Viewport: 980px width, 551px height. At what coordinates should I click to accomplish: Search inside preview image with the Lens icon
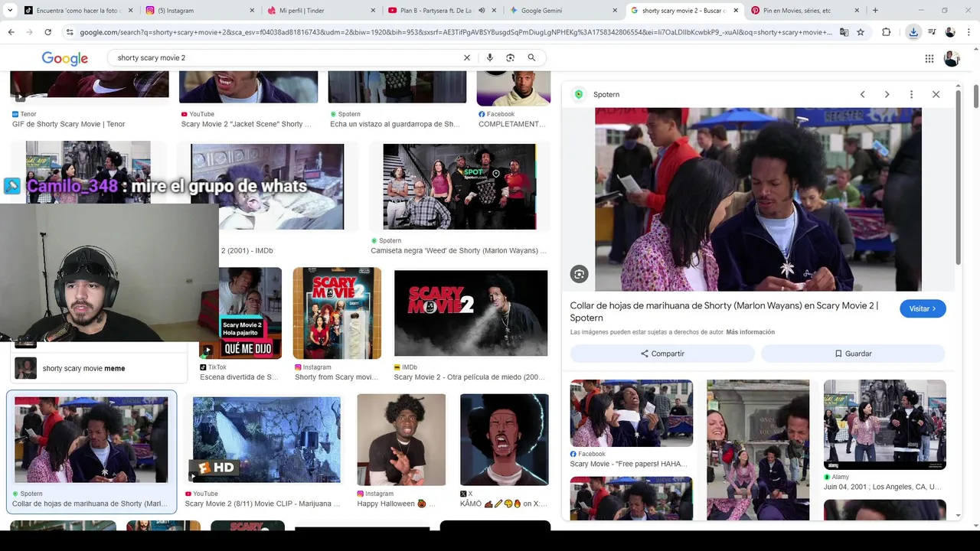[580, 274]
